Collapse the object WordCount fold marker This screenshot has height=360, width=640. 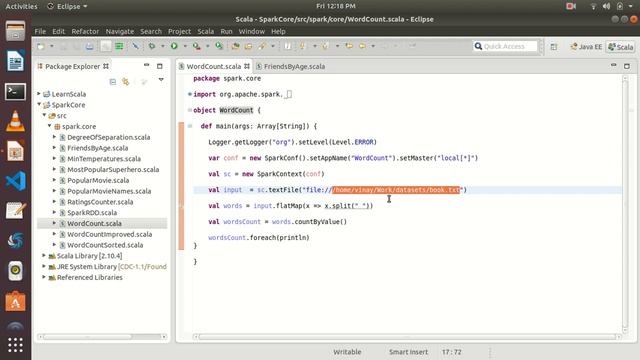[190, 110]
